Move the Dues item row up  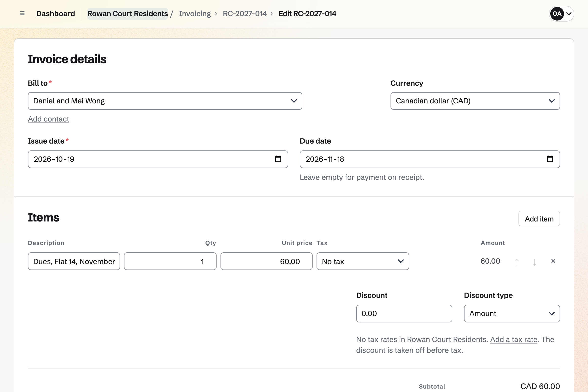[517, 262]
